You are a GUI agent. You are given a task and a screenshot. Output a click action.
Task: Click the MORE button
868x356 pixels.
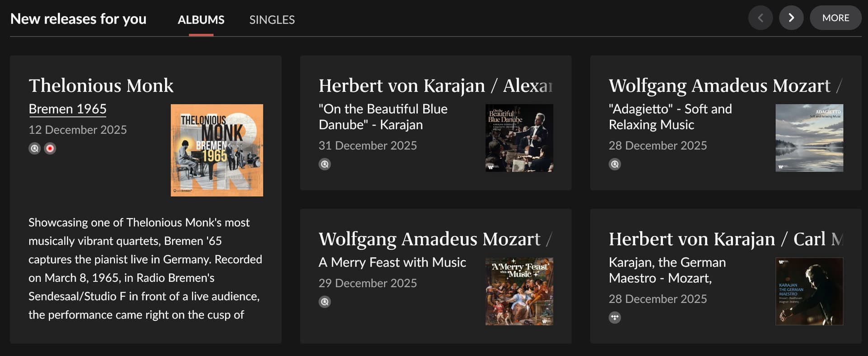point(835,18)
